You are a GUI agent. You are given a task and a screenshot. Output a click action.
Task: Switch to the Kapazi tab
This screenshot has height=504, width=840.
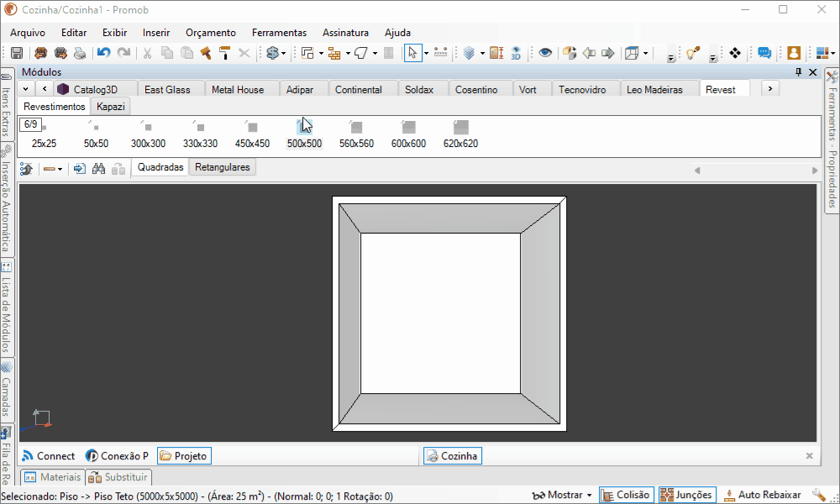click(110, 106)
